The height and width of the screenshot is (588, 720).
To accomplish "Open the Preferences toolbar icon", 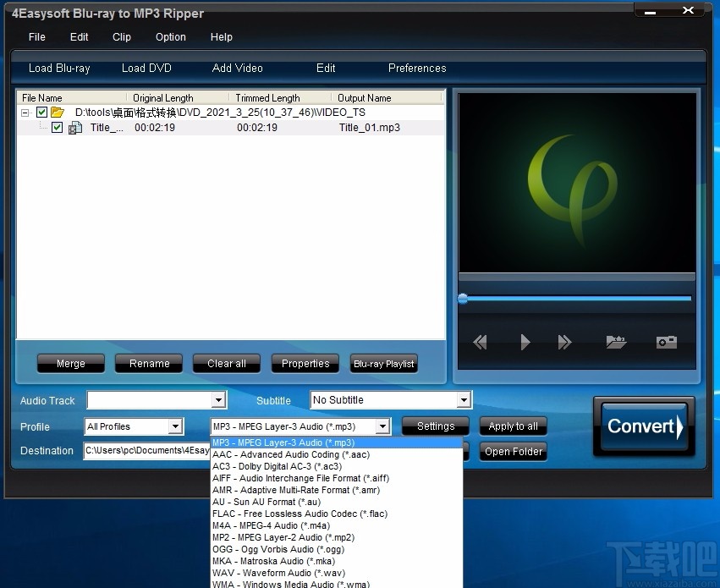I will coord(416,69).
